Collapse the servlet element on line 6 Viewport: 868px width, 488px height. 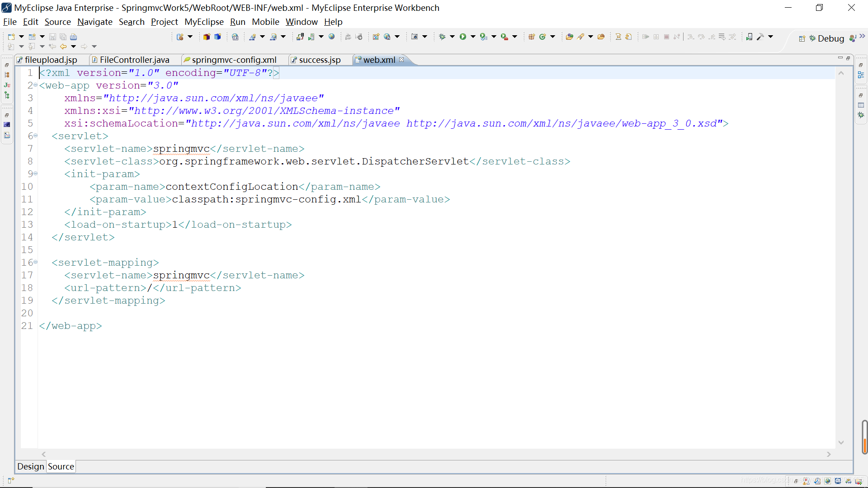(35, 136)
